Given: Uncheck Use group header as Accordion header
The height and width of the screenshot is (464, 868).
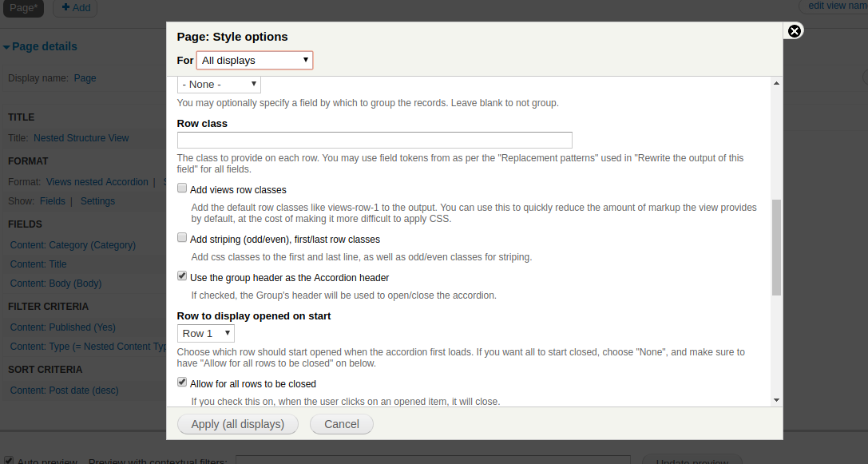Looking at the screenshot, I should point(182,276).
